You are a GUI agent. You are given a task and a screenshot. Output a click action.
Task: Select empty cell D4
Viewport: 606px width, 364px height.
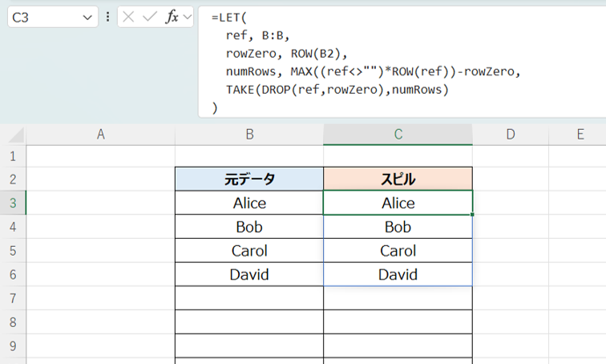511,227
